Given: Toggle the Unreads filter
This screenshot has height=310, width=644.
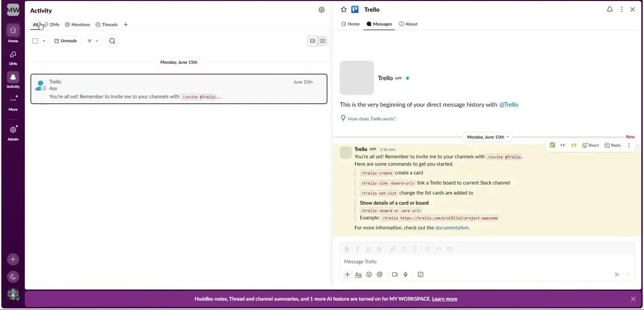Looking at the screenshot, I should click(66, 41).
